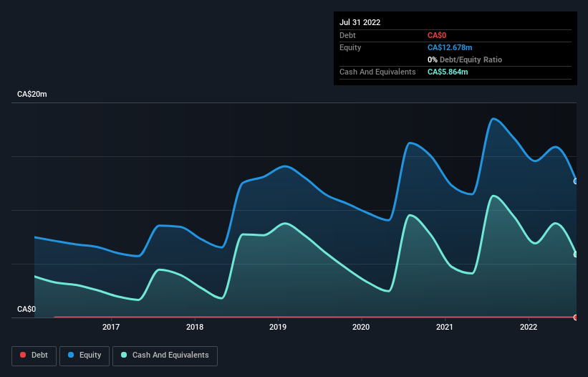
Task: Click the 2022 x-axis label
Action: coord(529,327)
